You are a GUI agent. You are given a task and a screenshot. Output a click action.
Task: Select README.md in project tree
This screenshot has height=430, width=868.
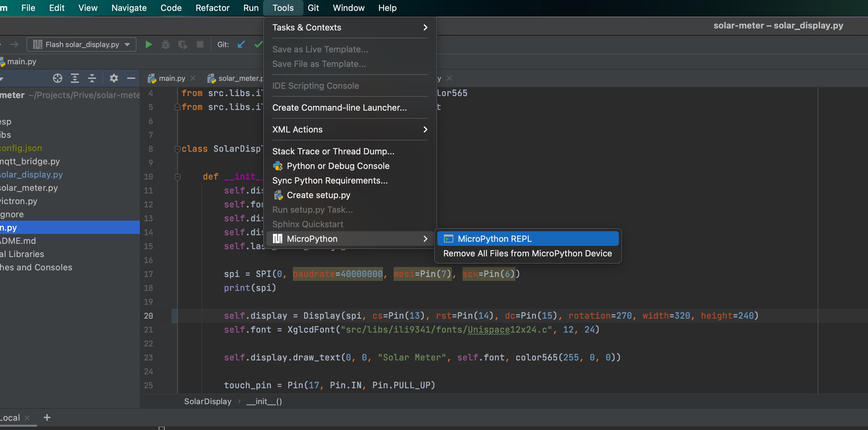pyautogui.click(x=18, y=241)
